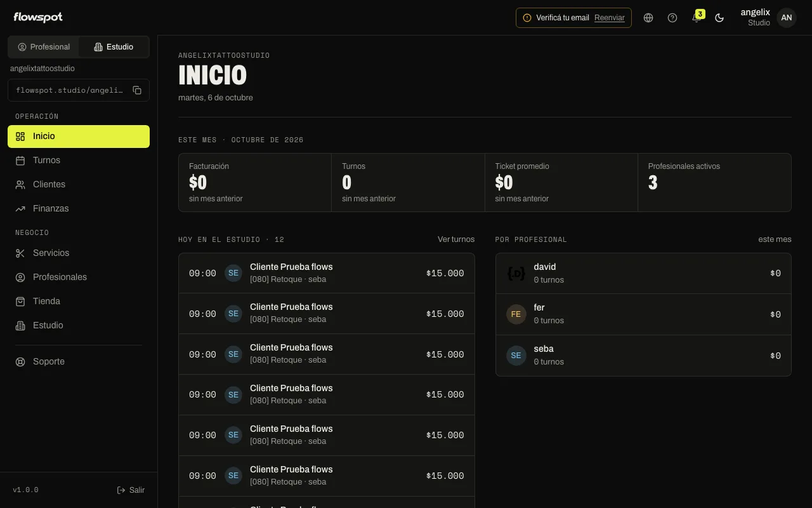Screen dimensions: 812x508
Task: Open the seba professional row
Action: (x=643, y=356)
